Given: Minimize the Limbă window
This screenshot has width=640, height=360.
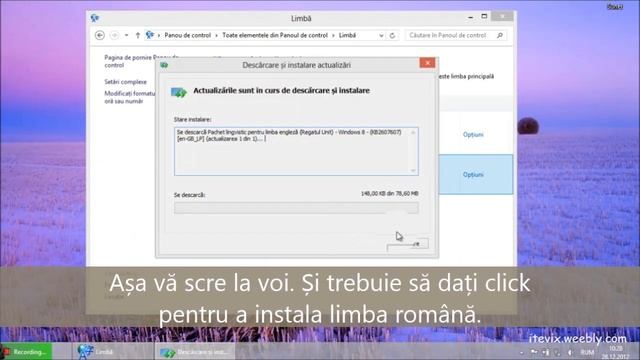Looking at the screenshot, I should tap(471, 17).
